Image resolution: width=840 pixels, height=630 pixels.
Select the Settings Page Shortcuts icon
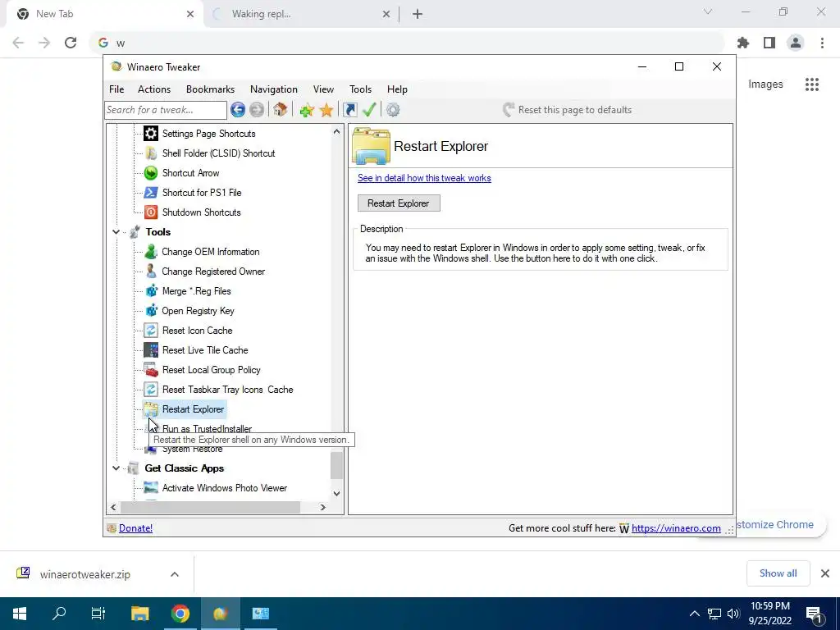(151, 134)
